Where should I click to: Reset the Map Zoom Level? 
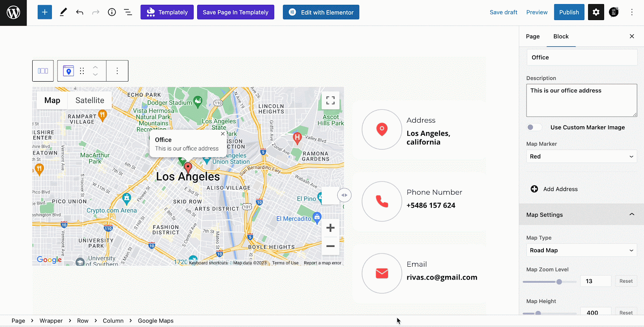tap(626, 281)
